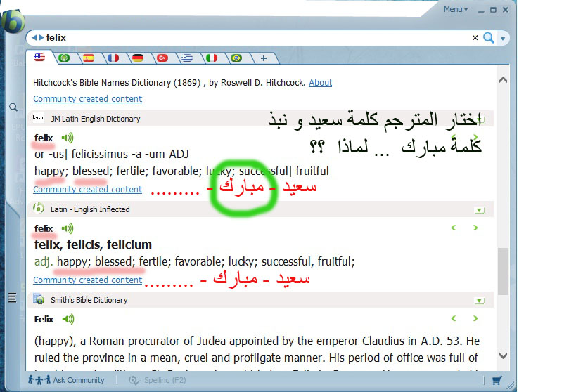Add a new language tab
Screen dimensions: 576x392
click(x=263, y=58)
